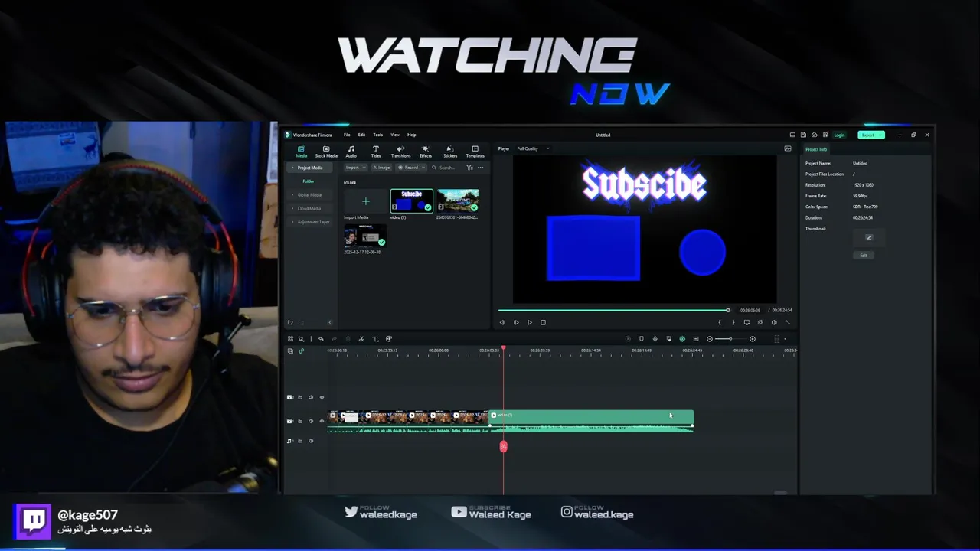The height and width of the screenshot is (551, 980).
Task: Click the thumbnail edit pencil icon
Action: (868, 237)
